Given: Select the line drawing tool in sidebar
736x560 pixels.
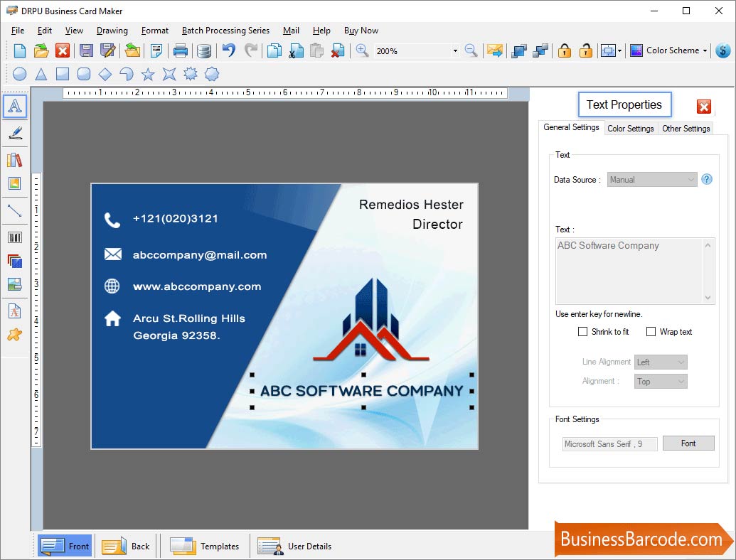Looking at the screenshot, I should (x=15, y=210).
